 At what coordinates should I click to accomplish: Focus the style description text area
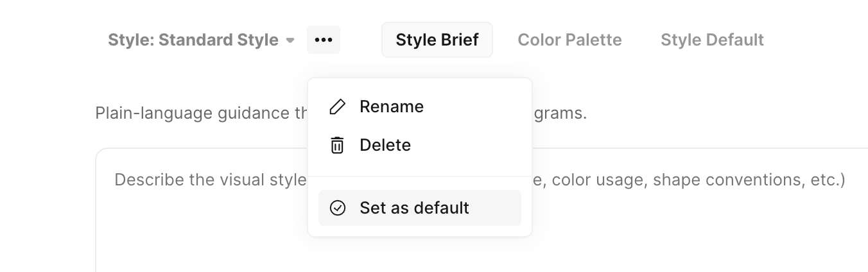[x=482, y=210]
